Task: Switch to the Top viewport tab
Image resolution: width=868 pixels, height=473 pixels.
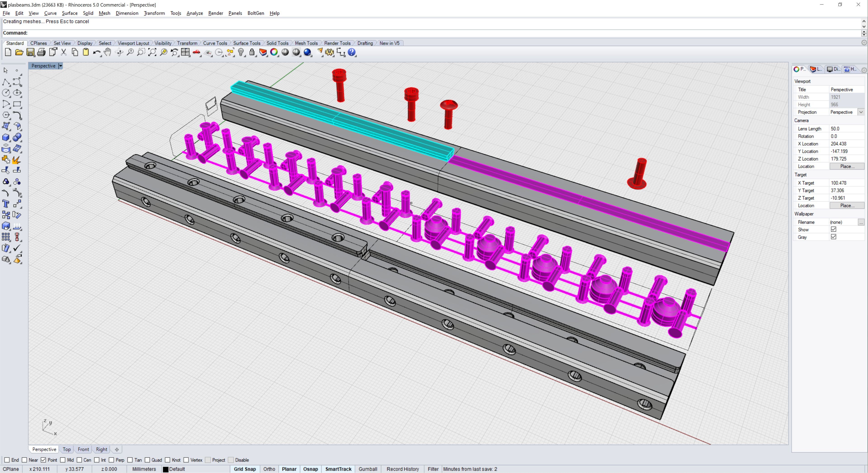Action: coord(67,449)
